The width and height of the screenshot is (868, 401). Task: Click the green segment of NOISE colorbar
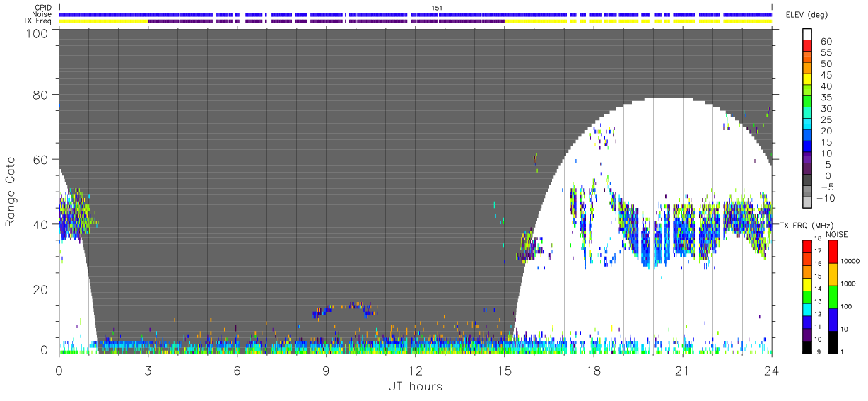point(833,296)
